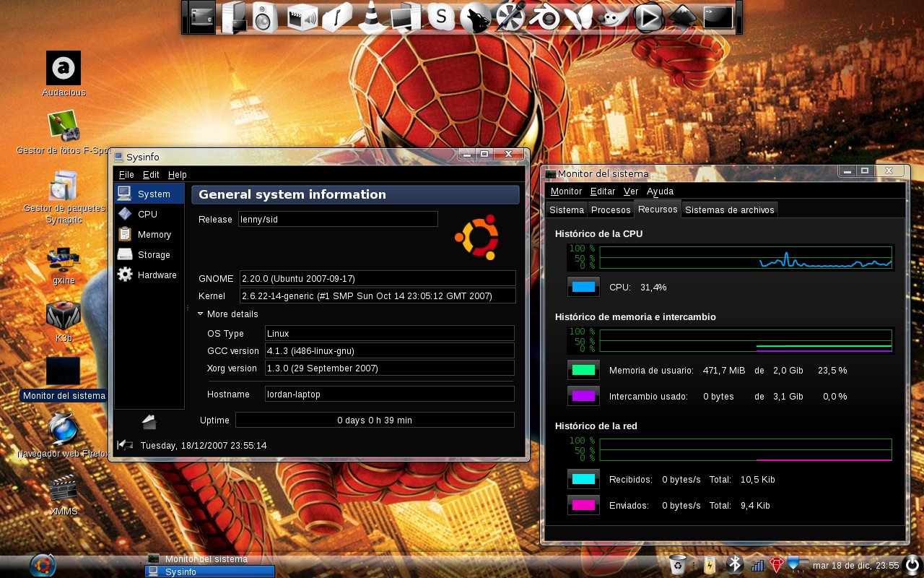Screen dimensions: 924x578
Task: Open Skype from the top dock
Action: pyautogui.click(x=441, y=16)
